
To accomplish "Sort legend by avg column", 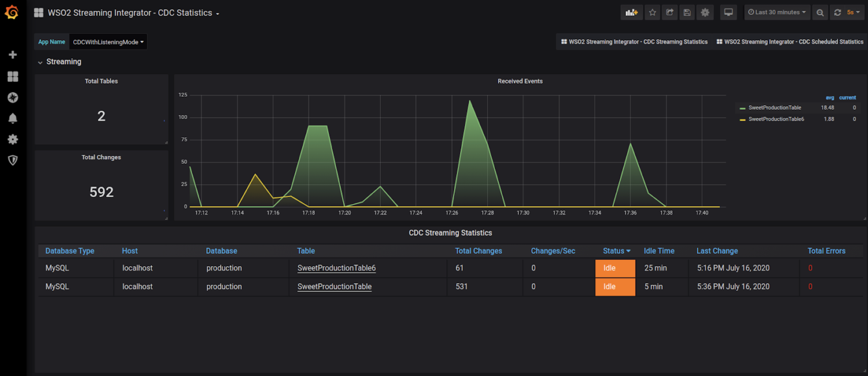I will coord(830,98).
